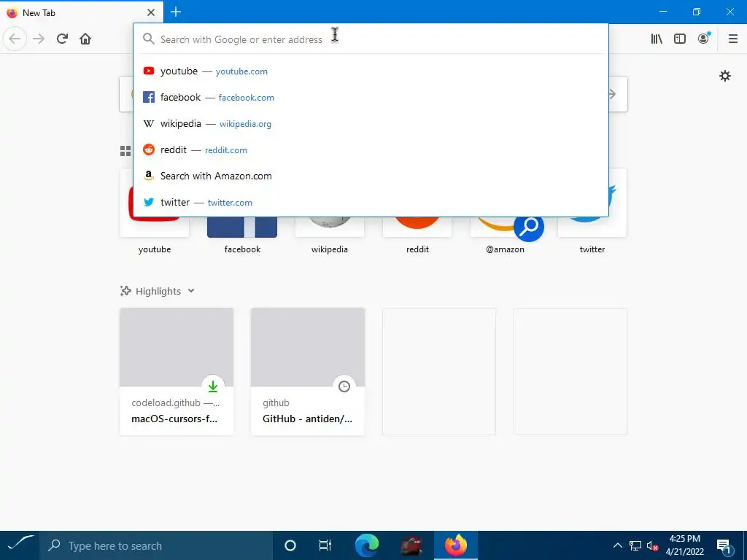747x560 pixels.
Task: Open the macOS-cursors download highlight card
Action: 177,371
